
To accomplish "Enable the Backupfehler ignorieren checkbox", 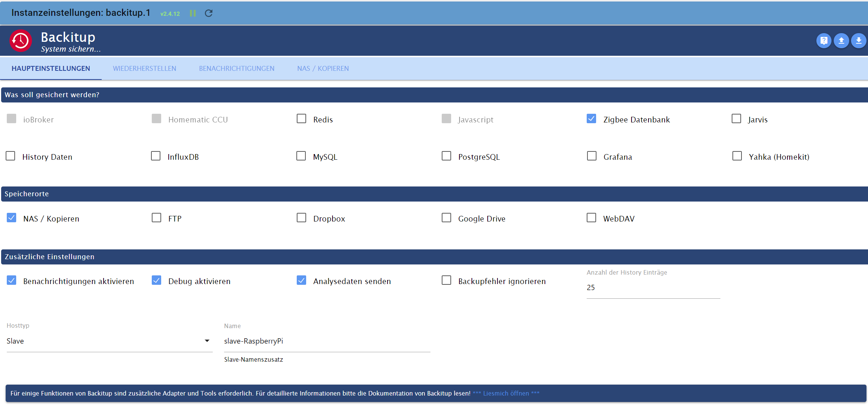I will coord(446,280).
